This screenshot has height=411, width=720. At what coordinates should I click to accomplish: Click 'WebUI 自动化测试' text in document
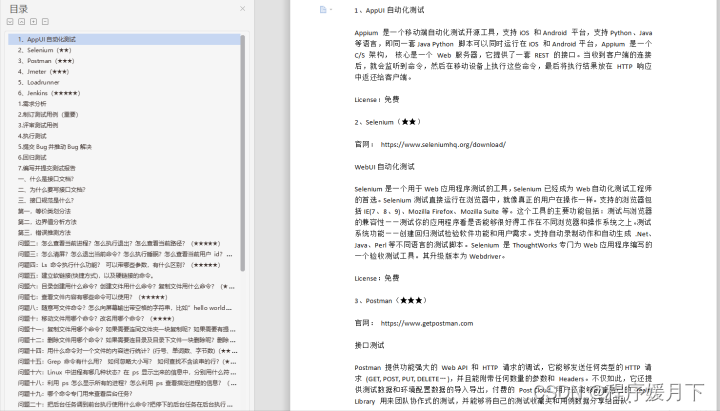[384, 167]
